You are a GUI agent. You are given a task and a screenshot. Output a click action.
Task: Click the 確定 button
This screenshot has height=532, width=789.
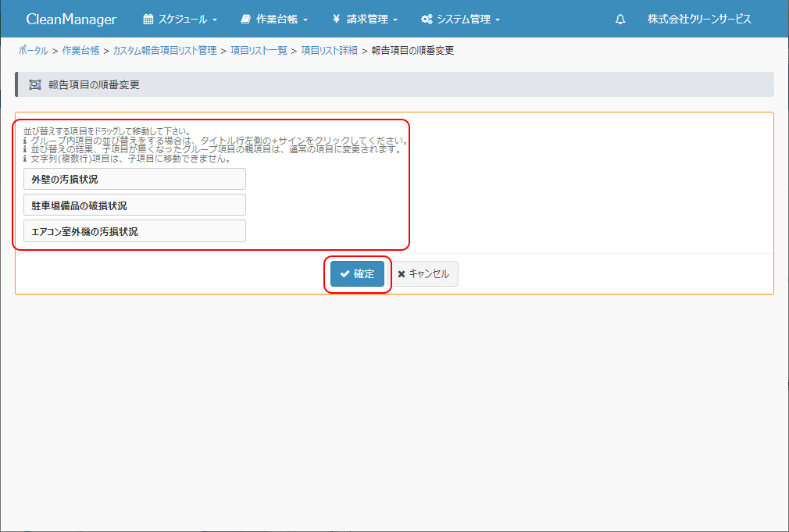coord(357,273)
